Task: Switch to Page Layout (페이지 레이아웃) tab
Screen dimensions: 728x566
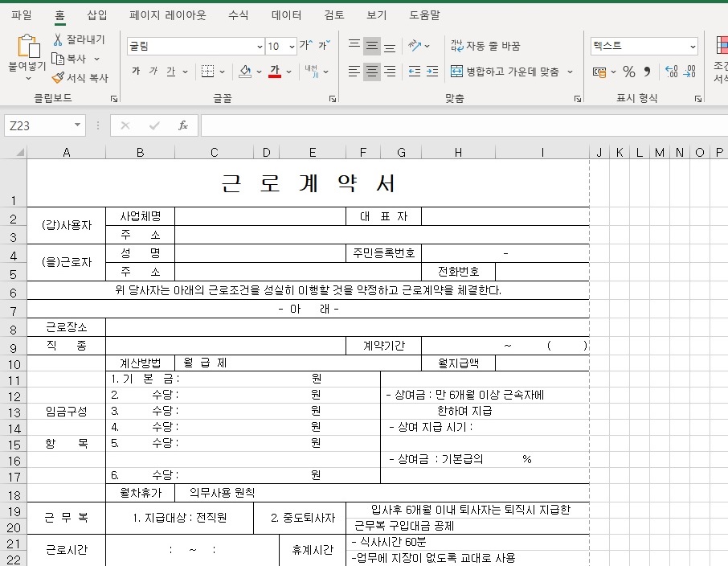Action: (167, 14)
